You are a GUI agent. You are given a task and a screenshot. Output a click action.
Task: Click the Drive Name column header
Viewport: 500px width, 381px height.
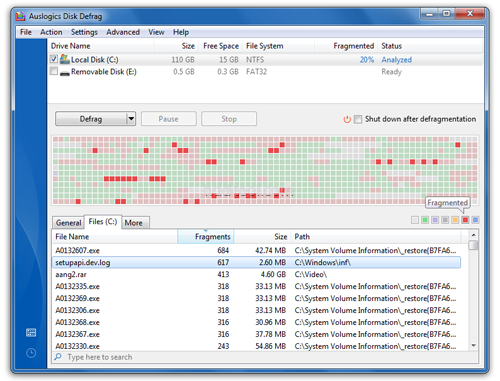coord(101,46)
